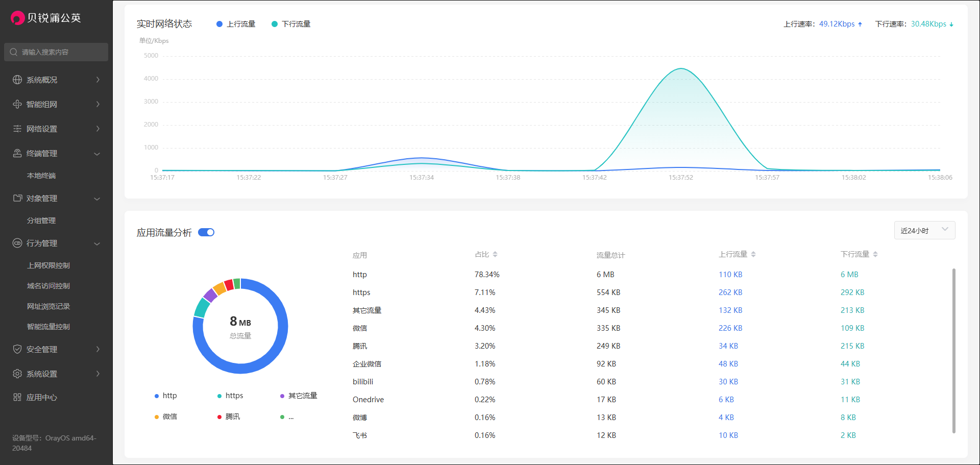Click the 设备型号 OrayOS amd64-20484 text
Viewport: 980px width, 465px height.
coord(54,443)
